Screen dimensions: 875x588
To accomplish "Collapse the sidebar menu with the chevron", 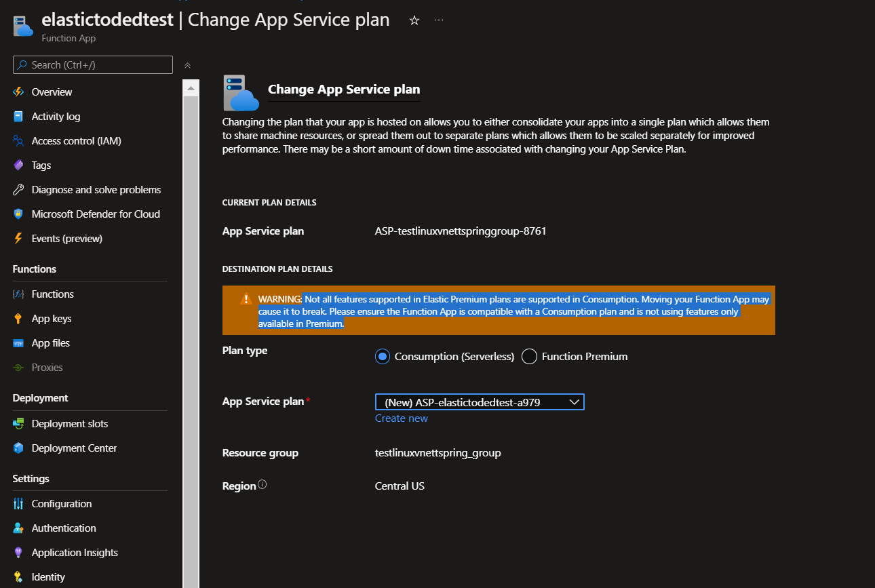I will [x=187, y=65].
